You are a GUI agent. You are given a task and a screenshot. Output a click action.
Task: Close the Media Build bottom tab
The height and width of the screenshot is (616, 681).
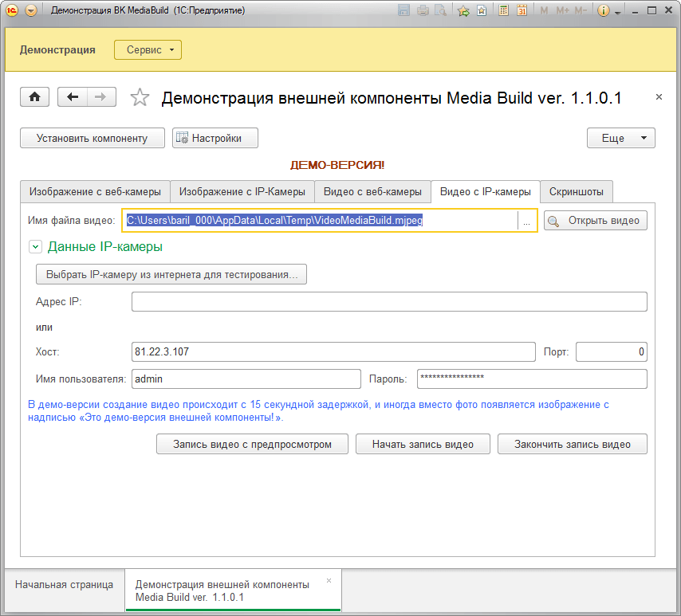pos(329,580)
